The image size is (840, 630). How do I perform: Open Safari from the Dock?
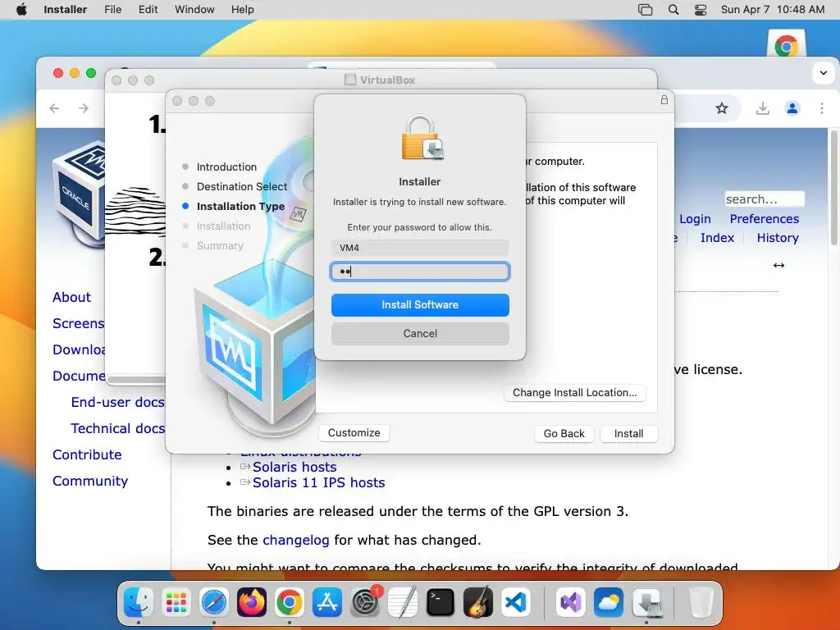(x=214, y=602)
